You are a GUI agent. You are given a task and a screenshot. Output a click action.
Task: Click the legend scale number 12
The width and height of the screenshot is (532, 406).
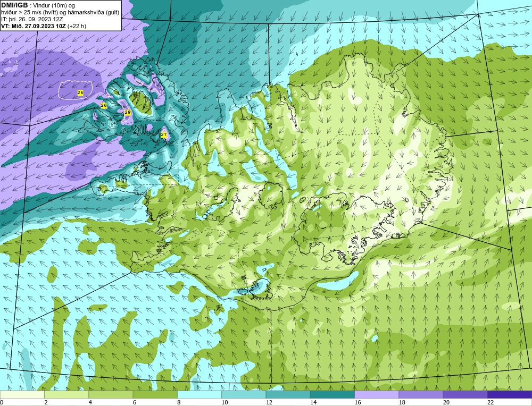point(269,402)
